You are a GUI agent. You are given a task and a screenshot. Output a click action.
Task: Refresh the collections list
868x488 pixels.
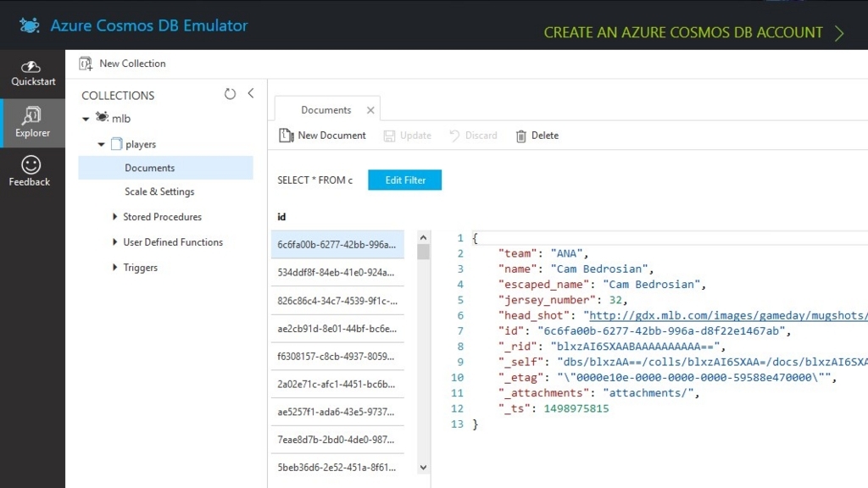click(x=230, y=94)
